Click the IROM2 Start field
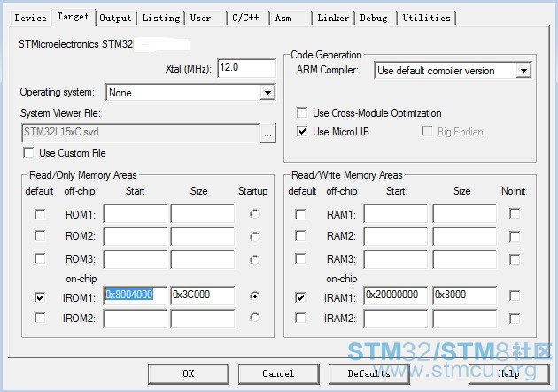The height and width of the screenshot is (392, 558). (135, 319)
